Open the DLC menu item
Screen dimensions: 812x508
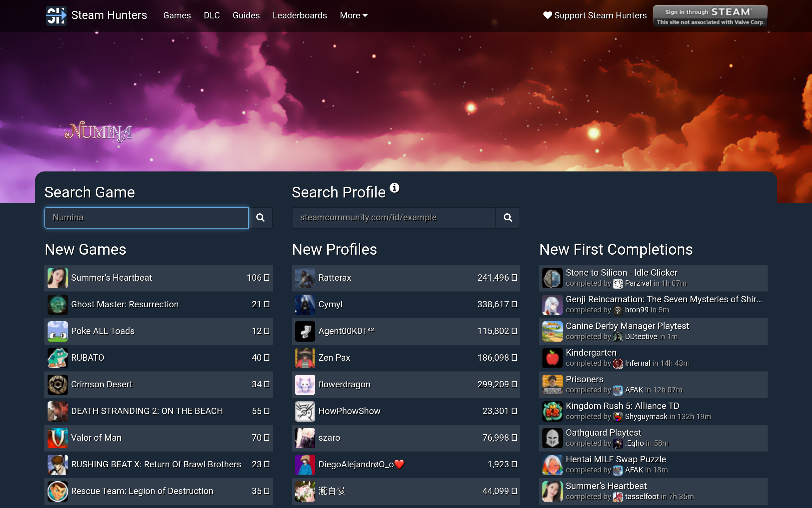point(212,16)
